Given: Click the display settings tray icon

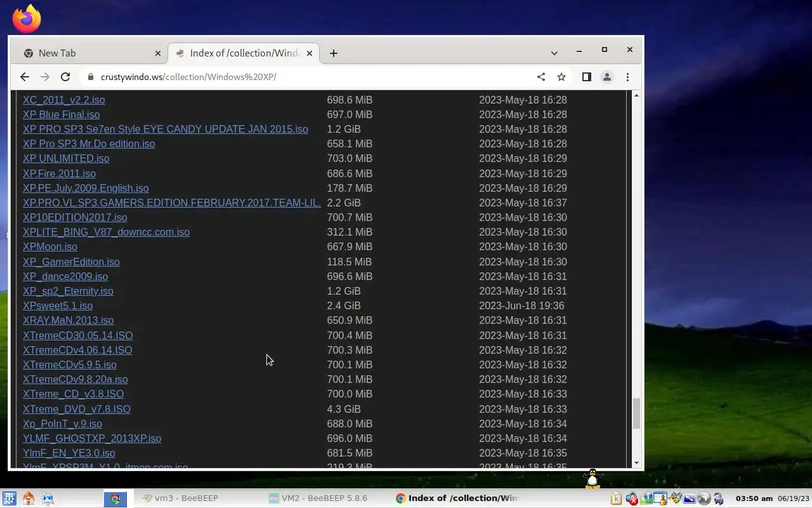Looking at the screenshot, I should coord(689,498).
